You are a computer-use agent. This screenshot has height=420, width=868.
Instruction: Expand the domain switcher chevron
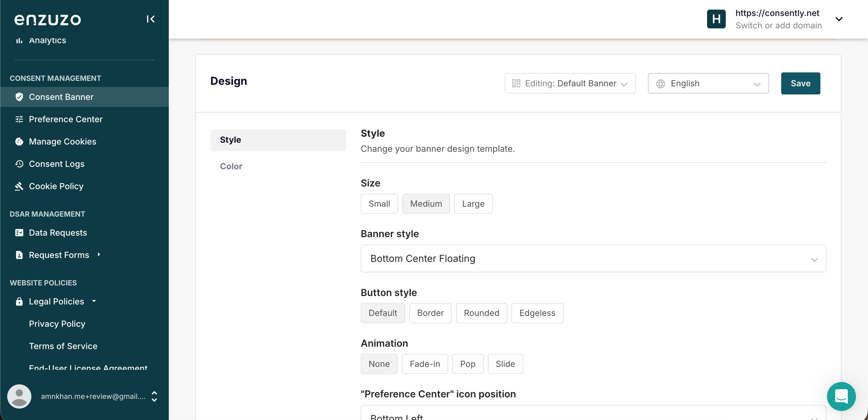click(x=839, y=19)
